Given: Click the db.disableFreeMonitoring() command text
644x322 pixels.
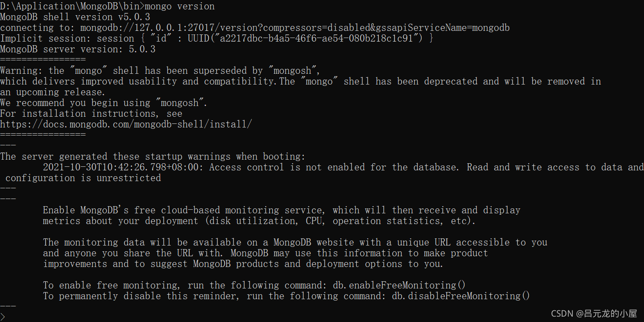Looking at the screenshot, I should click(x=461, y=296).
